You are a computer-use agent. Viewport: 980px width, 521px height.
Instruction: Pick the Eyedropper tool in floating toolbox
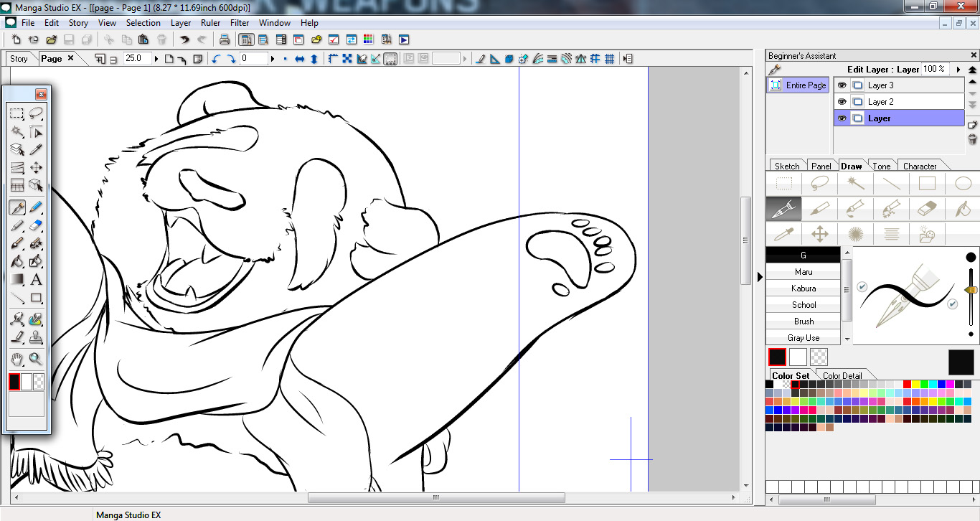click(36, 150)
